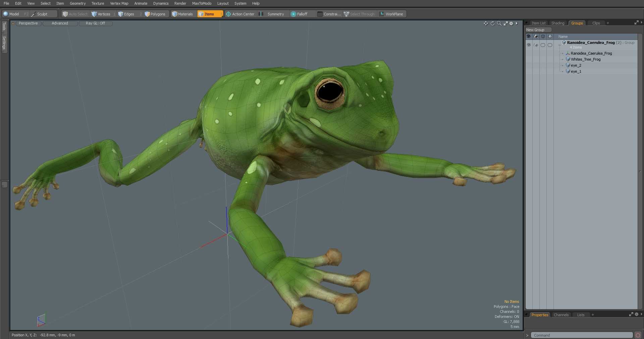Image resolution: width=644 pixels, height=339 pixels.
Task: Open the vertical Tools side tab
Action: coord(4,26)
